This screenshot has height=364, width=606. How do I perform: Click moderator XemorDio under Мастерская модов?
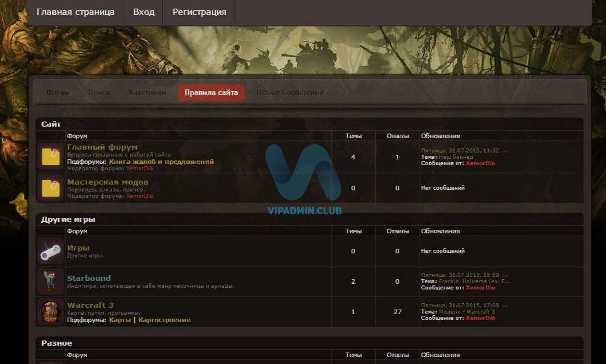139,196
